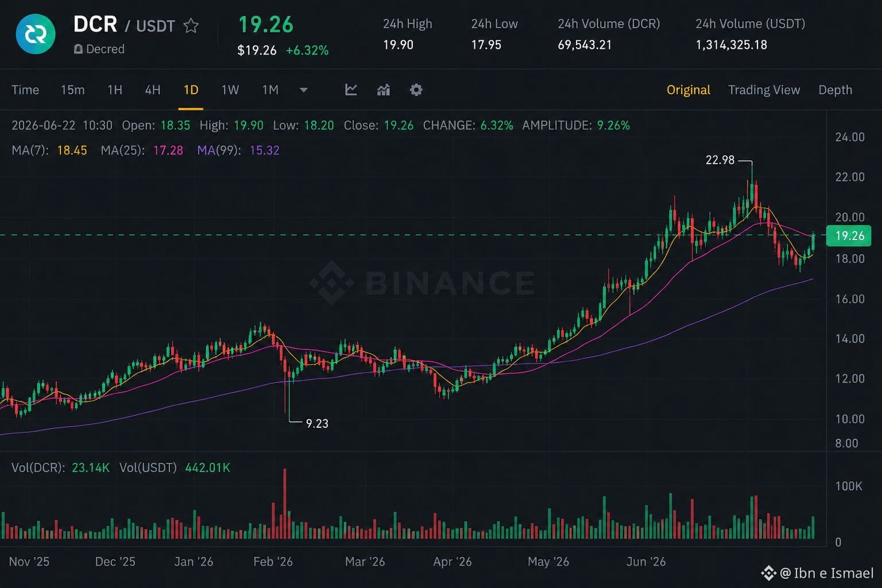Click the tallest red volume bar in Feb '26
This screenshot has width=882, height=588.
coord(285,504)
